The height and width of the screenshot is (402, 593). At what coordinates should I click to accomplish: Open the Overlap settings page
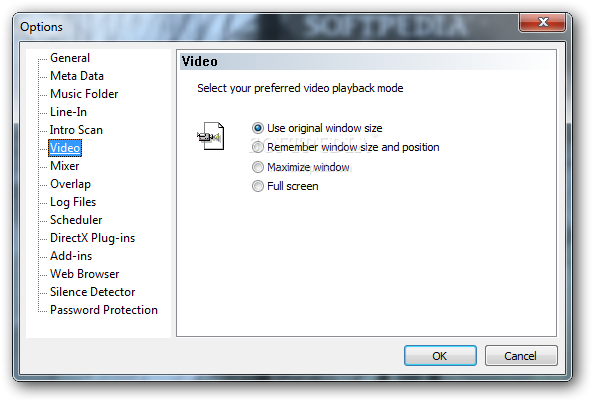70,184
